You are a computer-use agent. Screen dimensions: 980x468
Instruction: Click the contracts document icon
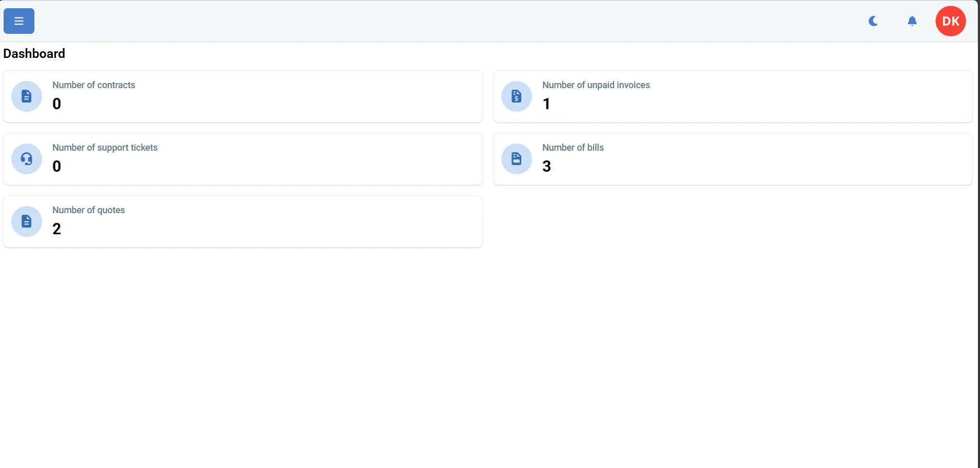[26, 96]
